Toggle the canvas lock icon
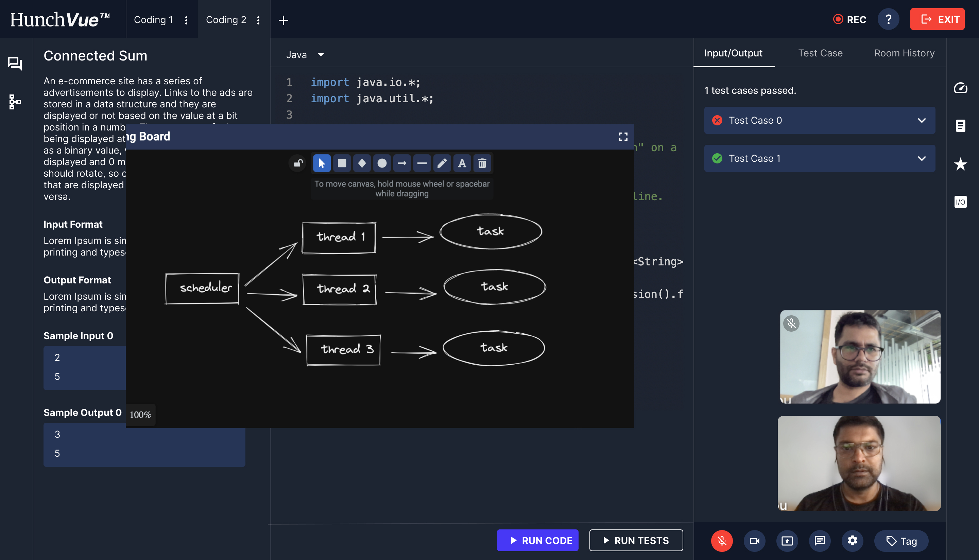This screenshot has width=979, height=560. coord(298,163)
